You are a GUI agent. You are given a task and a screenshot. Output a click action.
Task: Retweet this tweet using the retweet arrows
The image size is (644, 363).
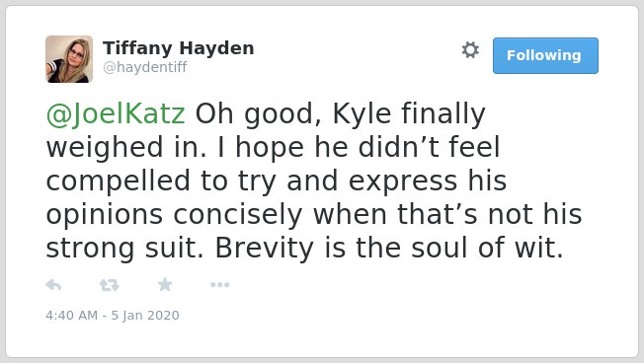(x=110, y=285)
